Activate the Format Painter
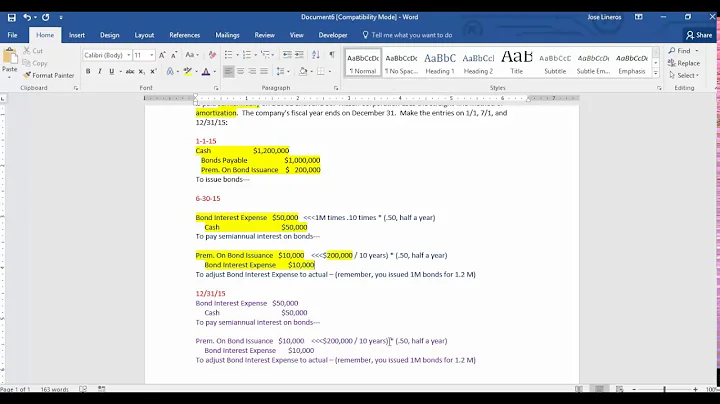The width and height of the screenshot is (720, 404). click(x=48, y=75)
